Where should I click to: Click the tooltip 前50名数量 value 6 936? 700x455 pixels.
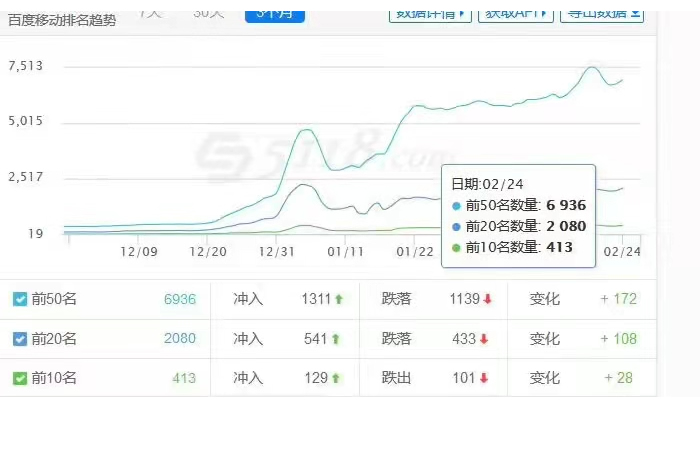(x=566, y=205)
